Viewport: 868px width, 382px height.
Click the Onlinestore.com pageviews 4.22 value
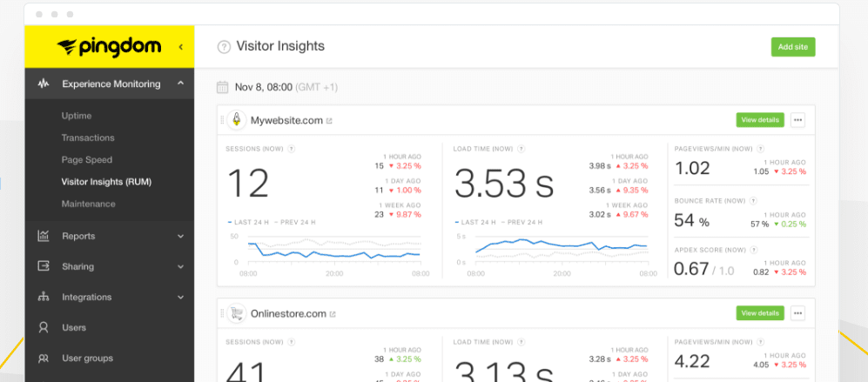(x=692, y=361)
